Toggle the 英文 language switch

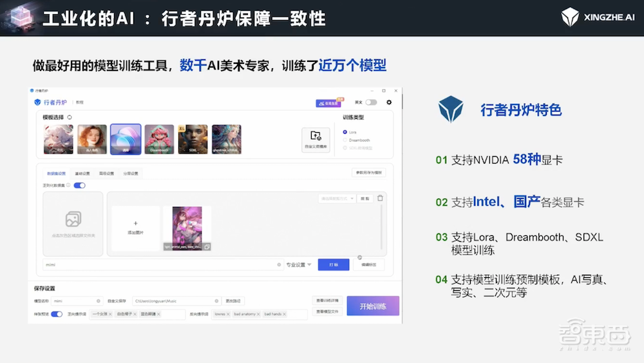point(372,103)
